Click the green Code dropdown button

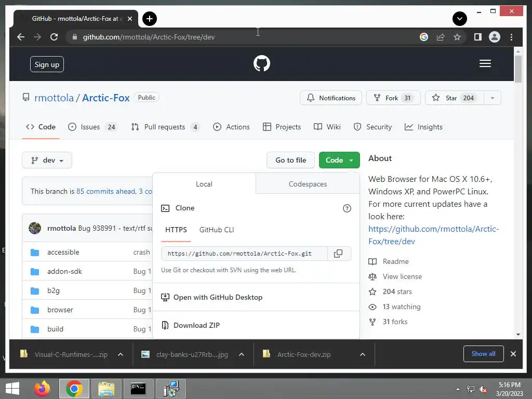click(x=339, y=160)
